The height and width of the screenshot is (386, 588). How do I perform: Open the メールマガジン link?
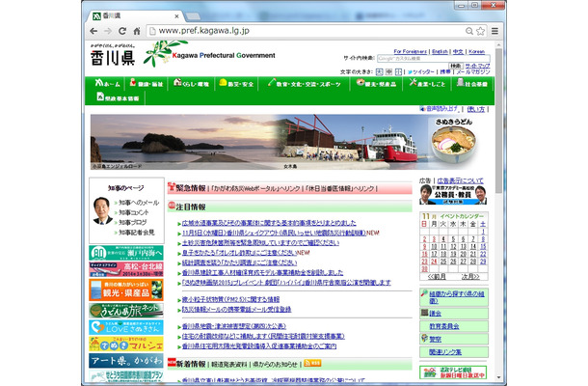(473, 71)
